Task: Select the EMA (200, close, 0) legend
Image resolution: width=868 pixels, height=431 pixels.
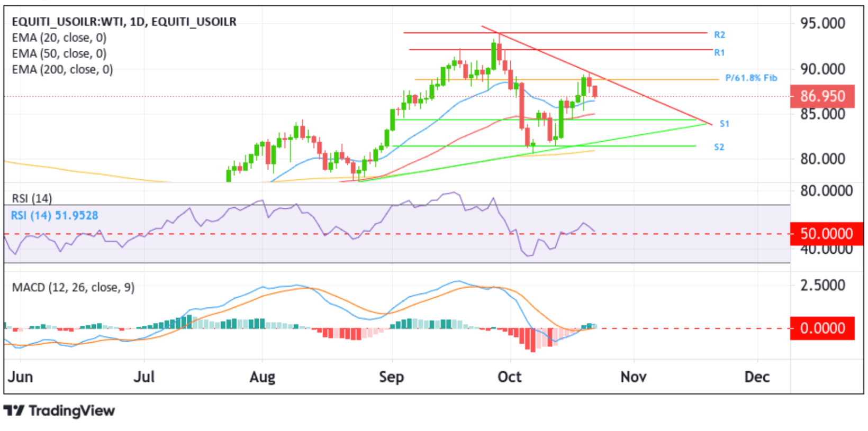Action: (x=62, y=69)
